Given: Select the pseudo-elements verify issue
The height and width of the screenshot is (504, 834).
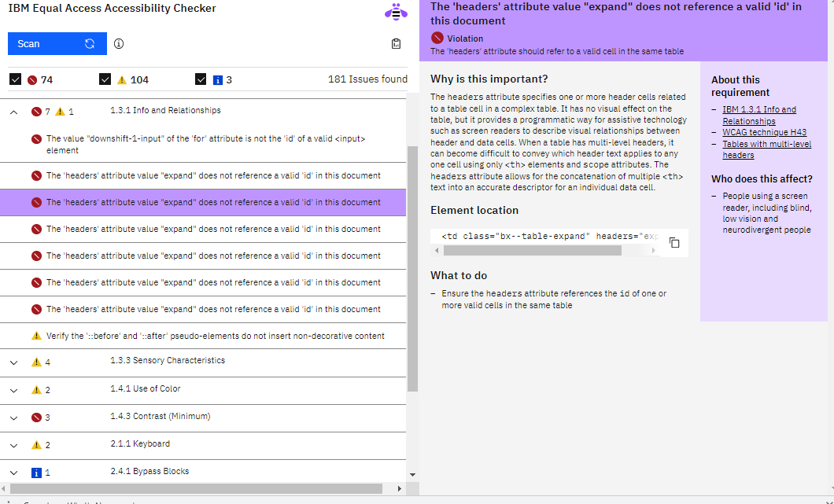Looking at the screenshot, I should (203, 336).
